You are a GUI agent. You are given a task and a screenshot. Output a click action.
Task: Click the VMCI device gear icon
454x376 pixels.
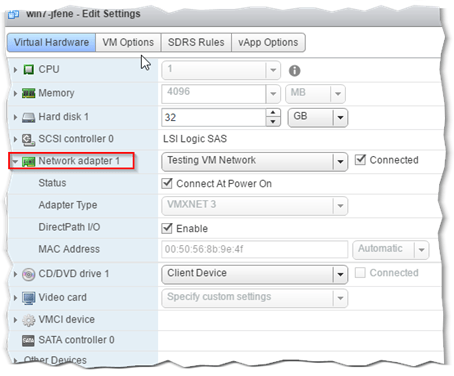coord(29,320)
